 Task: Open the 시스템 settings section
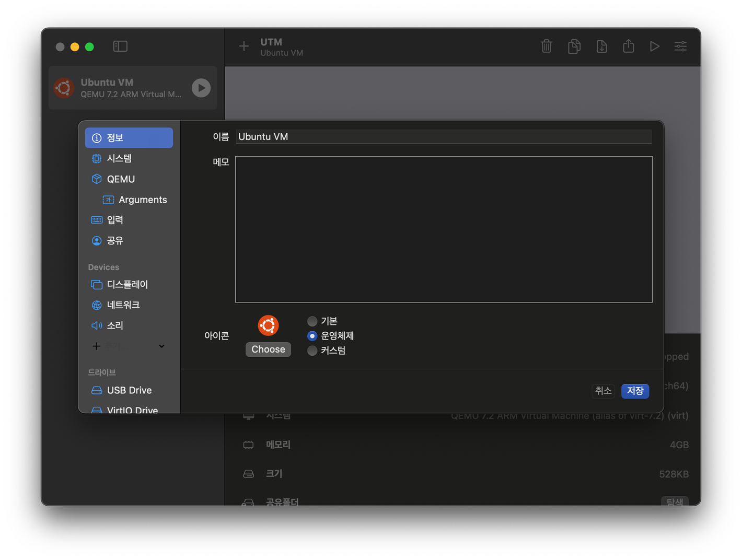[129, 158]
